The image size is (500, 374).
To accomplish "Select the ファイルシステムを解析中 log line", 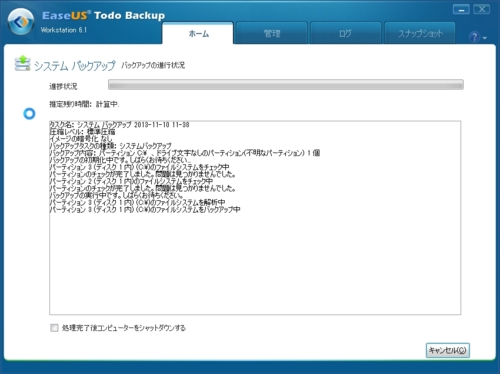I will (137, 202).
